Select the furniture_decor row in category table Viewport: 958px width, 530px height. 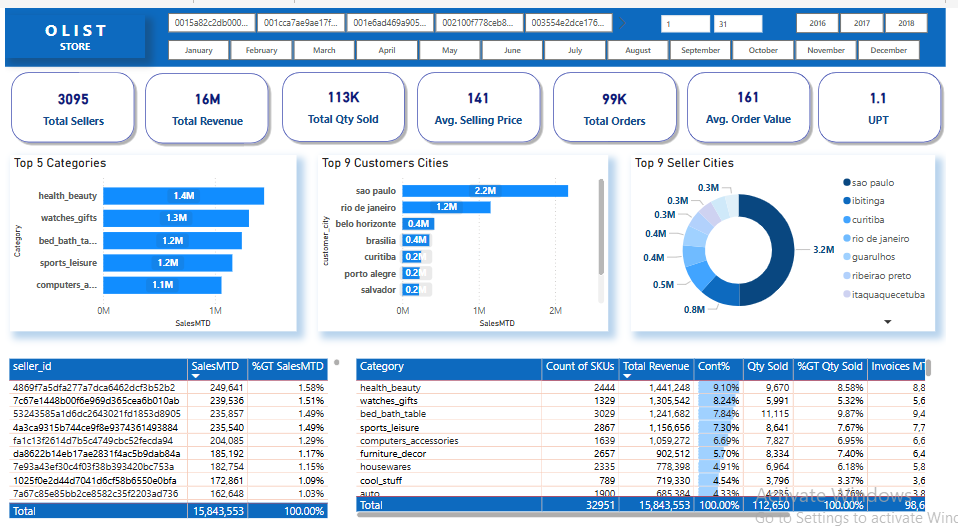[x=642, y=454]
